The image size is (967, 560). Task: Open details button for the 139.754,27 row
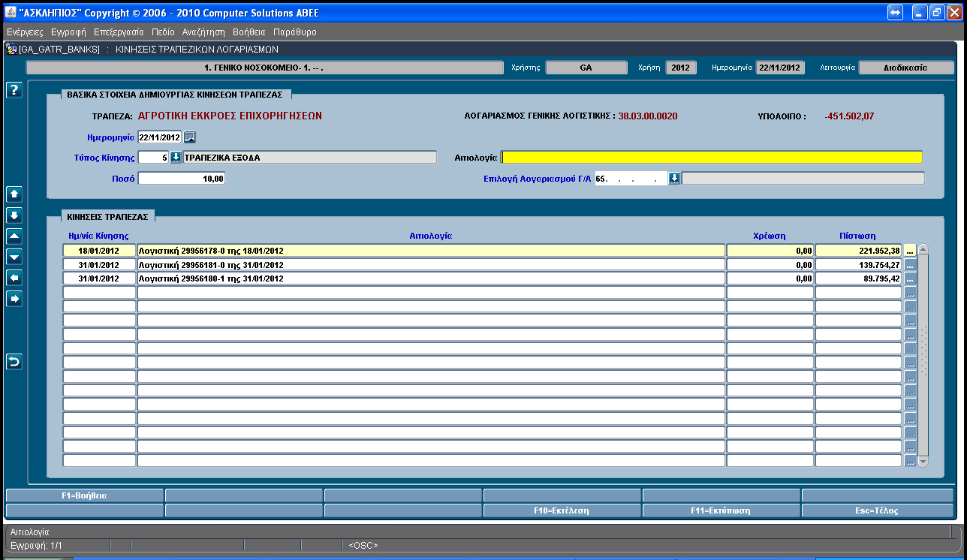pyautogui.click(x=910, y=264)
